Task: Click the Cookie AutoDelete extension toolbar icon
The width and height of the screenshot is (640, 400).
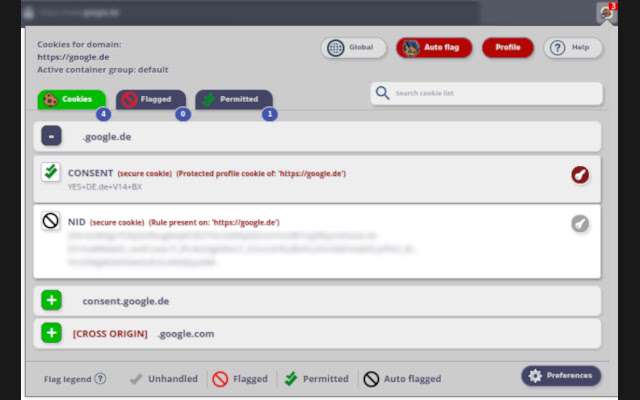Action: pyautogui.click(x=607, y=12)
